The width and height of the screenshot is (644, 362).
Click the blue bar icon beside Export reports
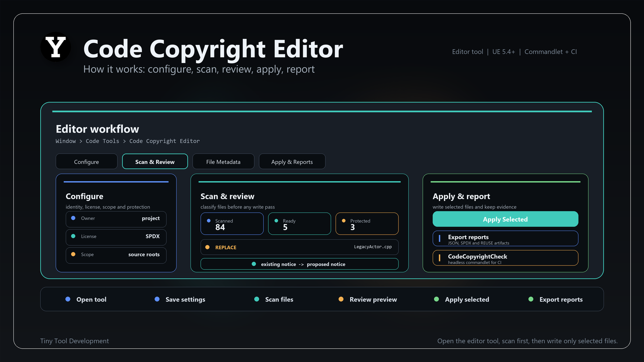click(439, 238)
